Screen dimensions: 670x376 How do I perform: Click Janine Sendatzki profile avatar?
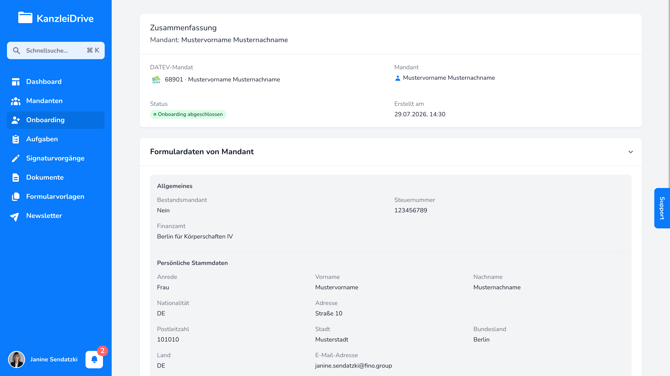pos(17,359)
